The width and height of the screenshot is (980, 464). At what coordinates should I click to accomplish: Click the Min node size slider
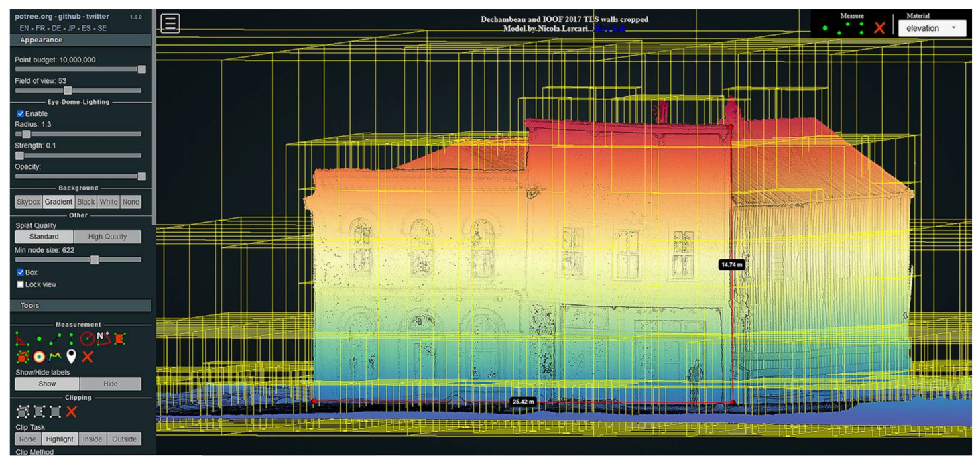(78, 259)
